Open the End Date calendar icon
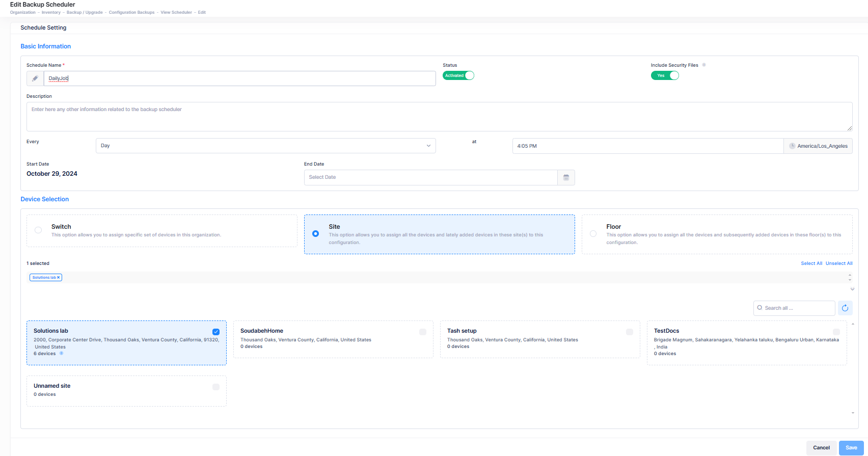Image resolution: width=868 pixels, height=456 pixels. pos(566,177)
